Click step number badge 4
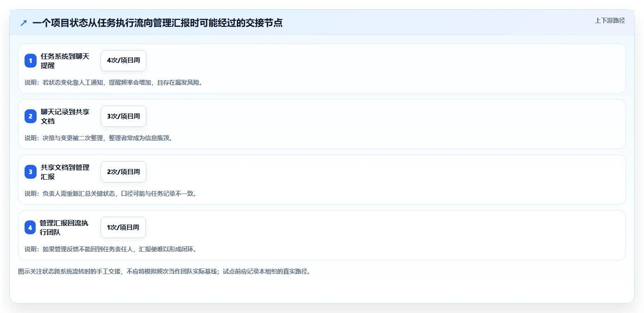Viewport: 644px width, 313px height. pos(31,227)
